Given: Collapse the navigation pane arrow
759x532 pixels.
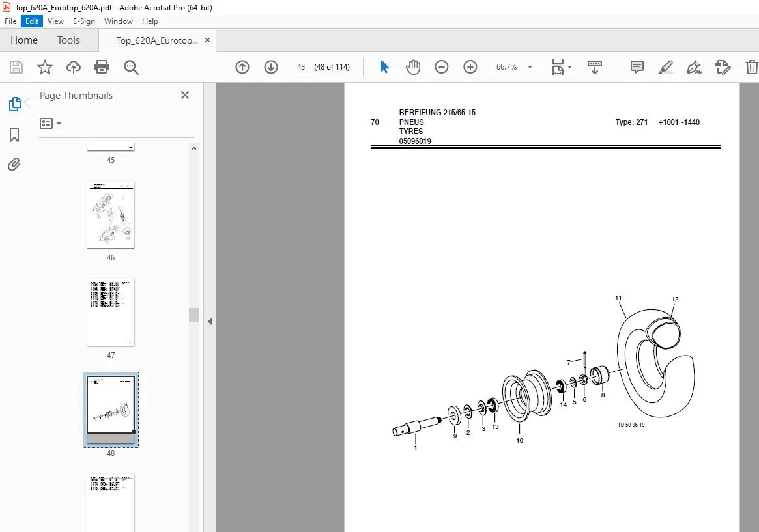Looking at the screenshot, I should click(x=210, y=321).
